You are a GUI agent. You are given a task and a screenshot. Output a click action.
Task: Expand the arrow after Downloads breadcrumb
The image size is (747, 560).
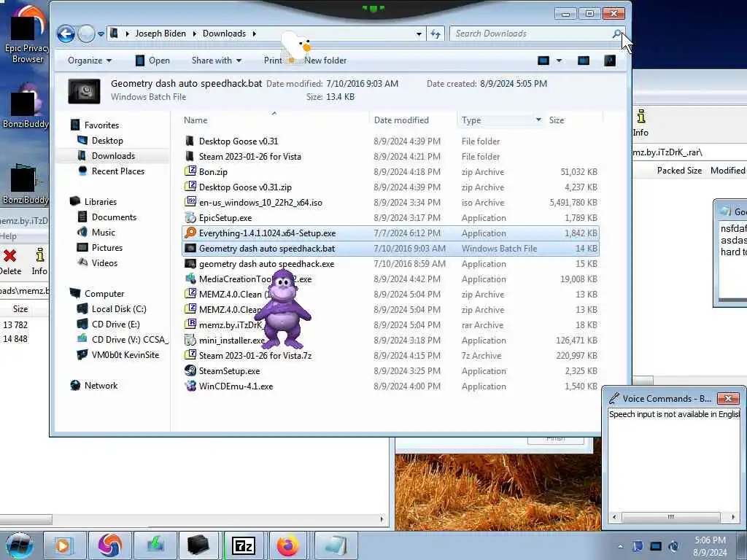pos(254,34)
